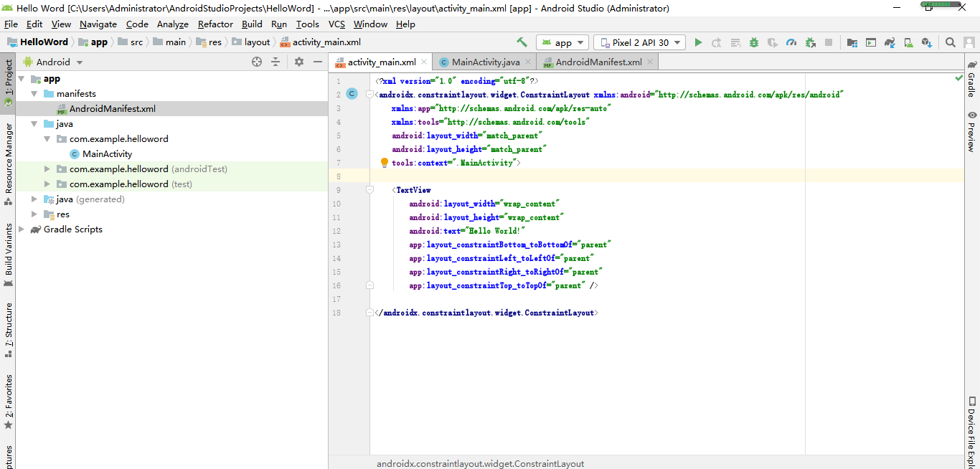
Task: Click the green inspection checkmark
Action: tap(959, 77)
